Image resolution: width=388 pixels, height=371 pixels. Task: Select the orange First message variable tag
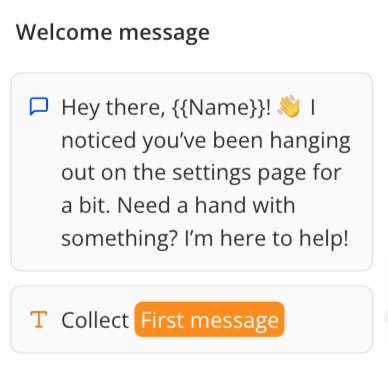(x=209, y=319)
